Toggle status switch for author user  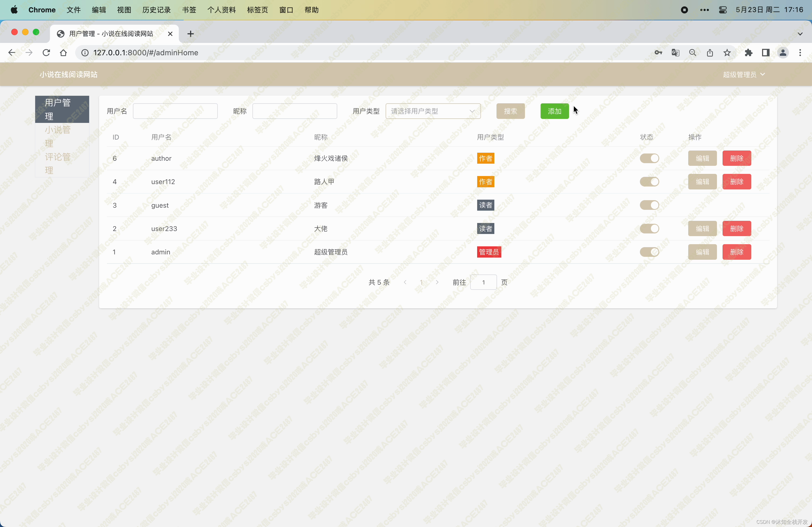(x=649, y=158)
